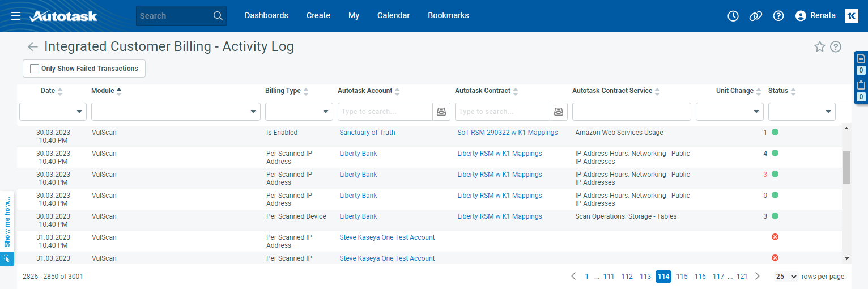Sort by Unit Change column
Viewport: 868px width, 289px height.
click(x=739, y=91)
